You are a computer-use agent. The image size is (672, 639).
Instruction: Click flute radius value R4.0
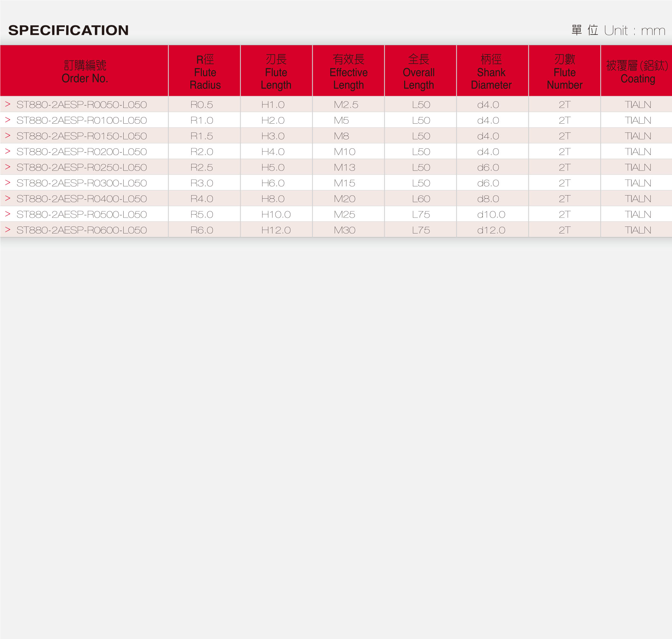coord(201,199)
